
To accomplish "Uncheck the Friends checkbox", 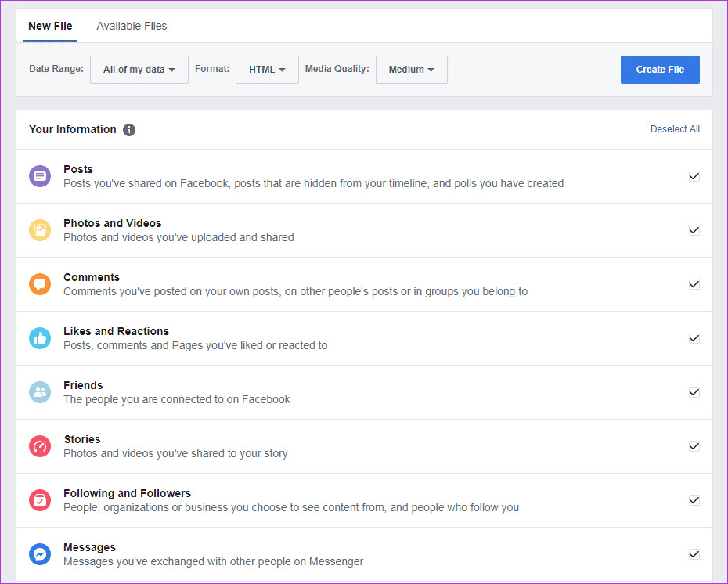I will pyautogui.click(x=694, y=392).
